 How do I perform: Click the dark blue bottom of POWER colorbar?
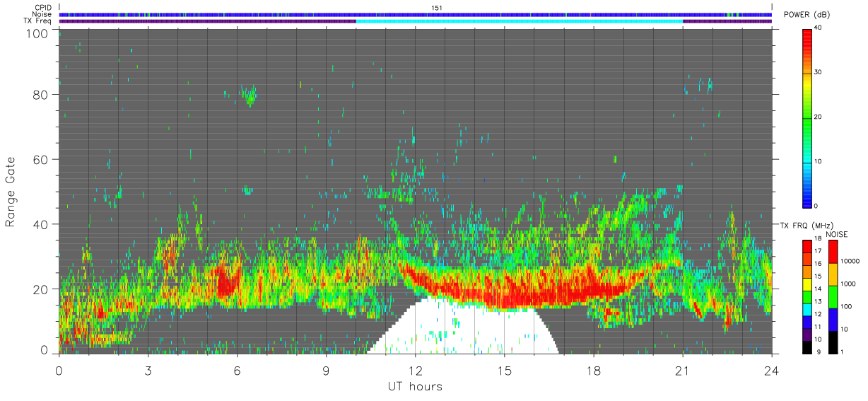[807, 197]
